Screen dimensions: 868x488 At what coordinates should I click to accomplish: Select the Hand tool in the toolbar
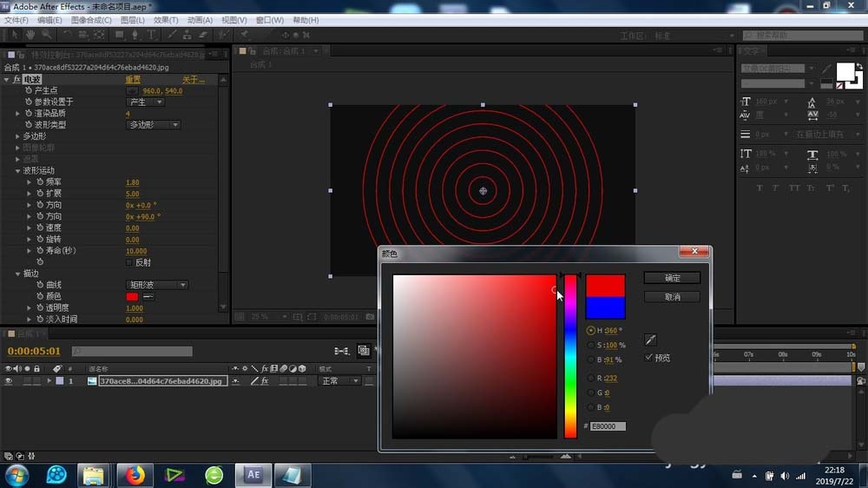tap(30, 35)
